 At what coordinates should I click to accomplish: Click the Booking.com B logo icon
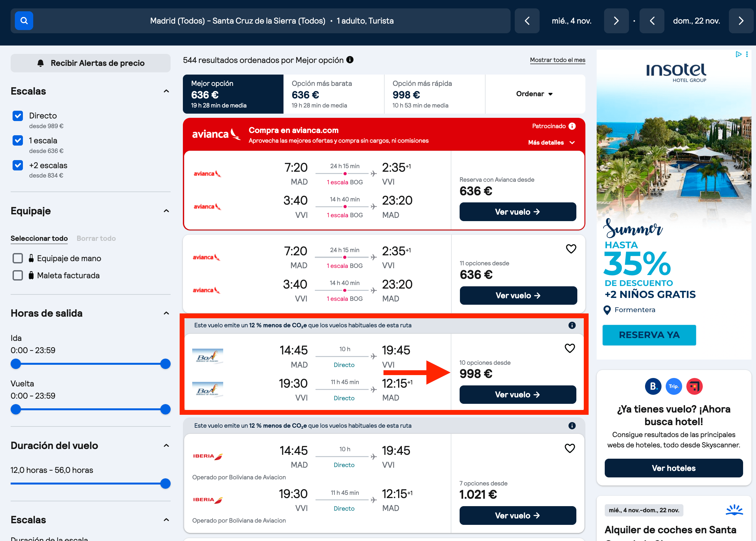tap(653, 386)
